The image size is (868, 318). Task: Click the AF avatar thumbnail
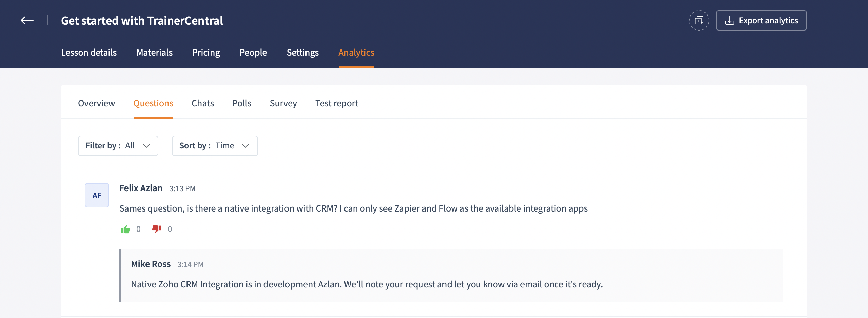[97, 195]
